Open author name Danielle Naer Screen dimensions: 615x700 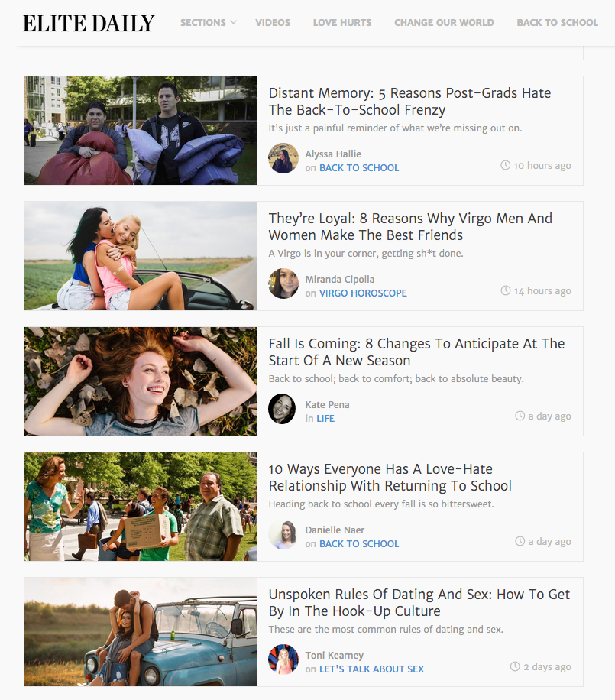pos(335,530)
